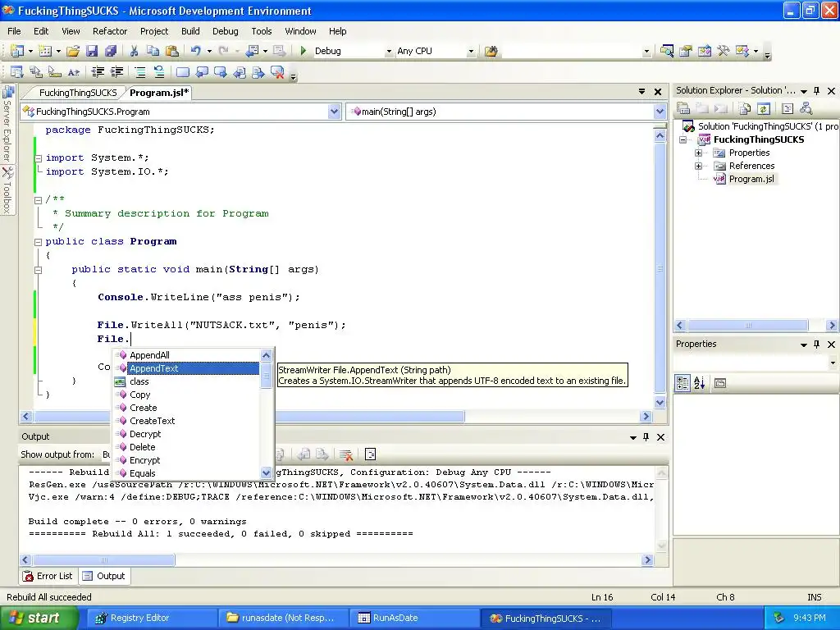Toggle a bookmark with the bookmark icon
Screen dimensions: 840x630
(182, 72)
